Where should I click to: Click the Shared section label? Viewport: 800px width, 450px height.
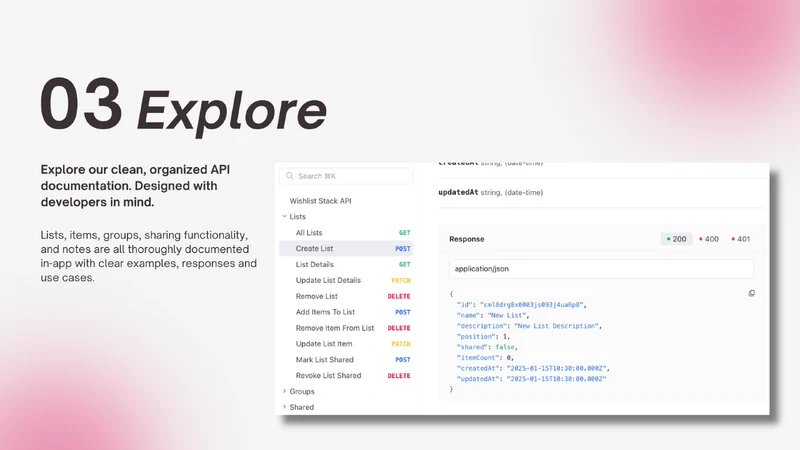point(302,407)
